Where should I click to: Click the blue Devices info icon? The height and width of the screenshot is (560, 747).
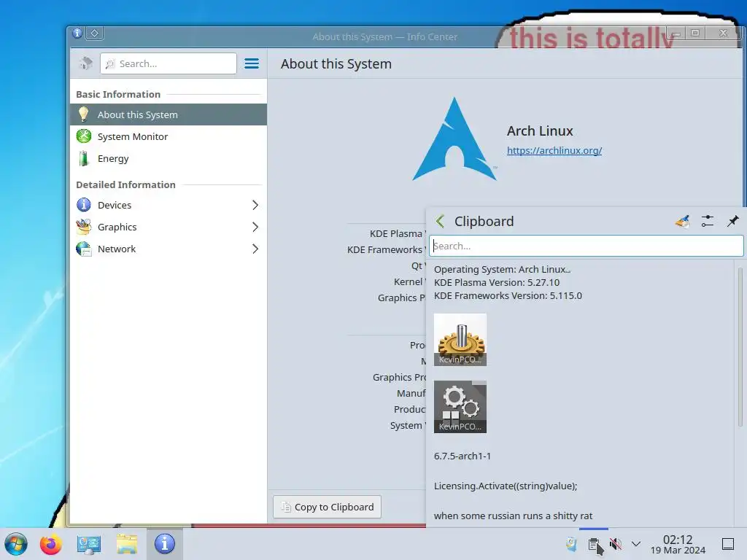click(x=84, y=205)
